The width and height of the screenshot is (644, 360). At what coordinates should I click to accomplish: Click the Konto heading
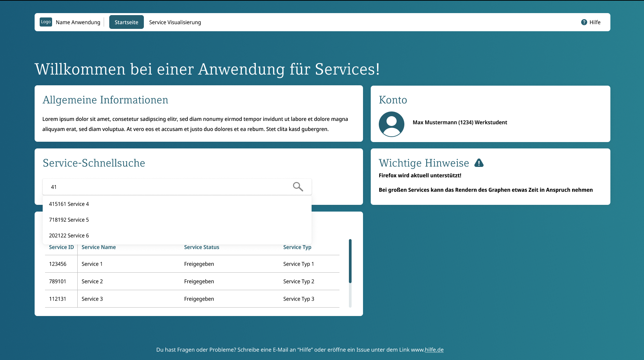(x=393, y=100)
